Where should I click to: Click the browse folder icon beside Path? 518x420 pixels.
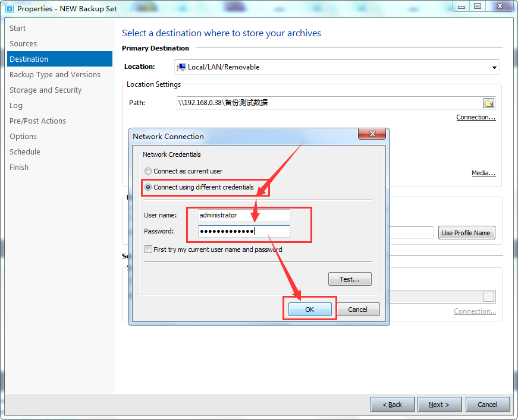(488, 103)
